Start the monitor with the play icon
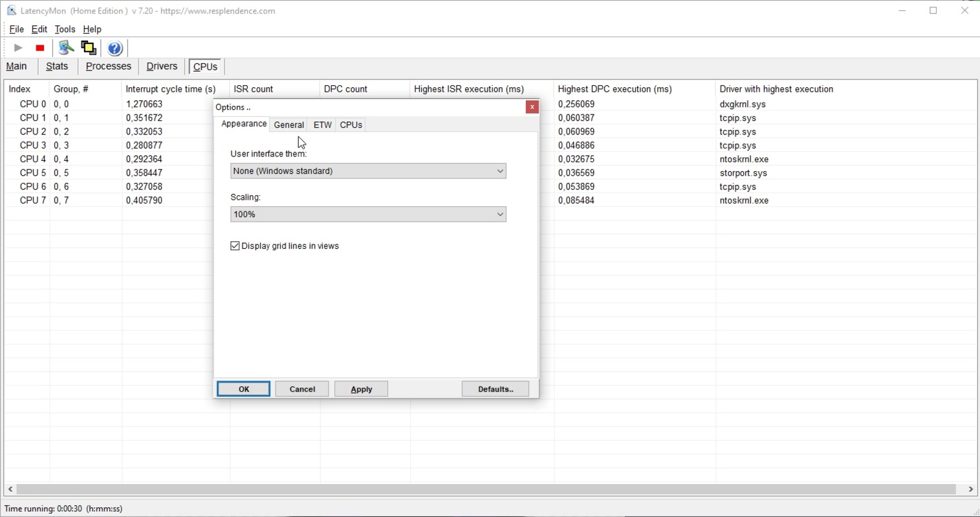The height and width of the screenshot is (517, 980). pyautogui.click(x=17, y=47)
